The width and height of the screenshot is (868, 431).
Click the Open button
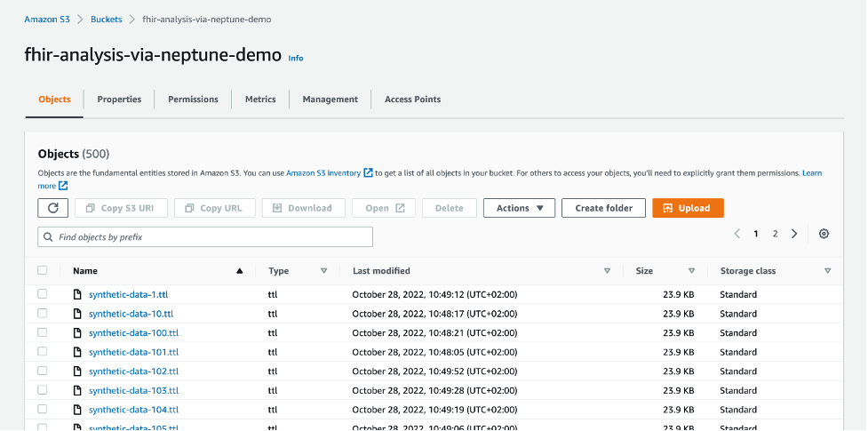coord(384,208)
